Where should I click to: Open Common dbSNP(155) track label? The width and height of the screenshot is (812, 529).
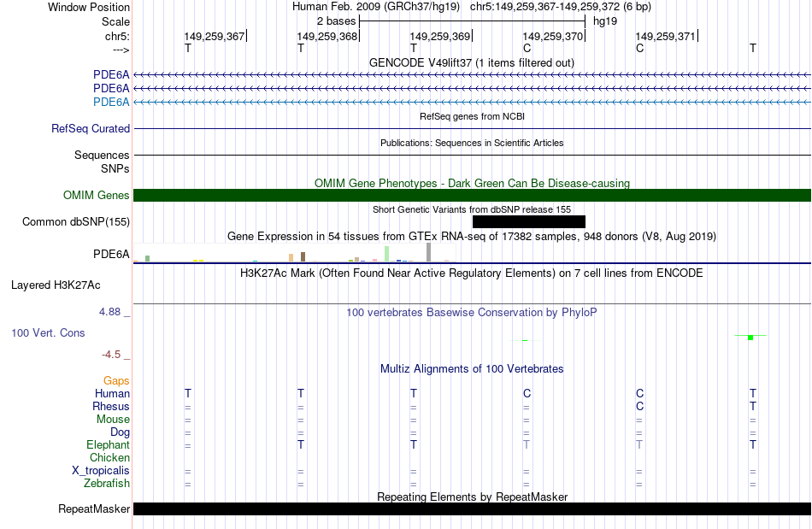(x=75, y=221)
